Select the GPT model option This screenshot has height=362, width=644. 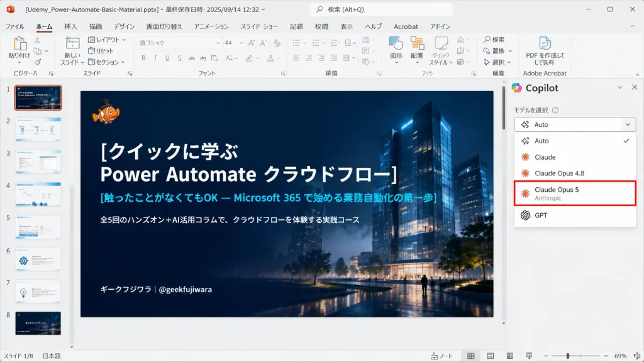575,215
